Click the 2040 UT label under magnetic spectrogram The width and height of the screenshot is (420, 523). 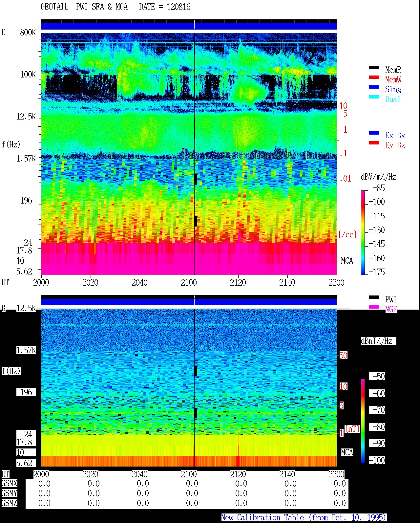tap(139, 474)
